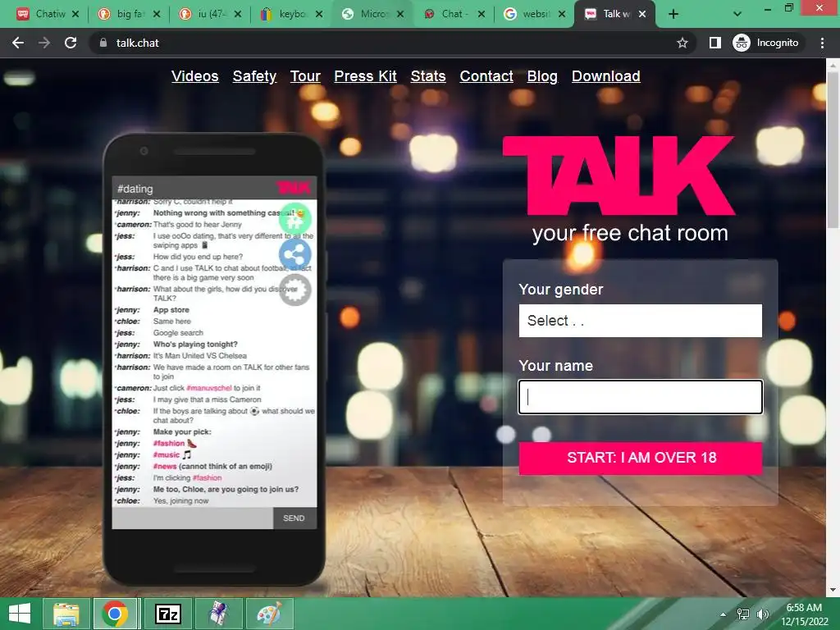Click the #manuvschel hashtag link

coord(209,388)
